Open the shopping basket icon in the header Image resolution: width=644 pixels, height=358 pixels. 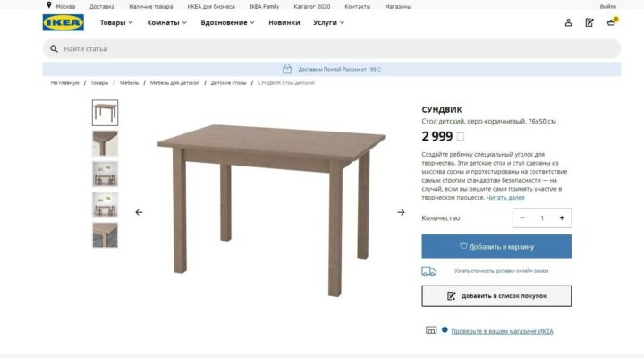point(612,22)
